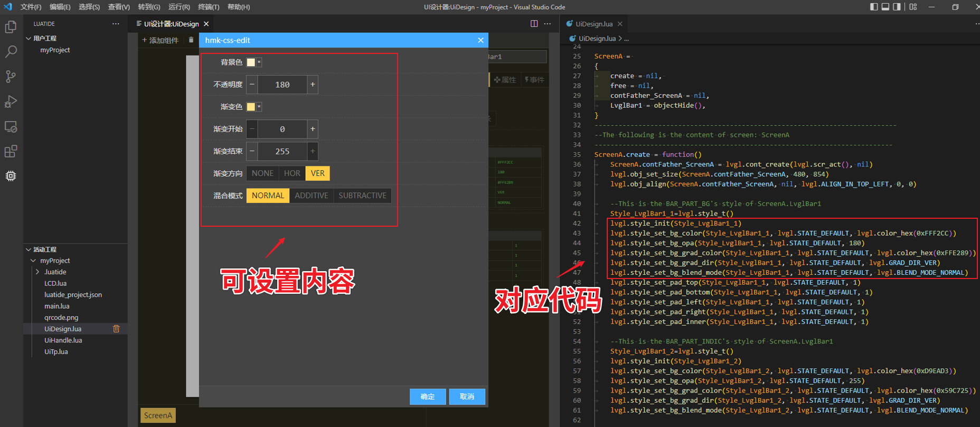Open the Extensions view in activity bar
Viewport: 980px width, 427px height.
11,152
